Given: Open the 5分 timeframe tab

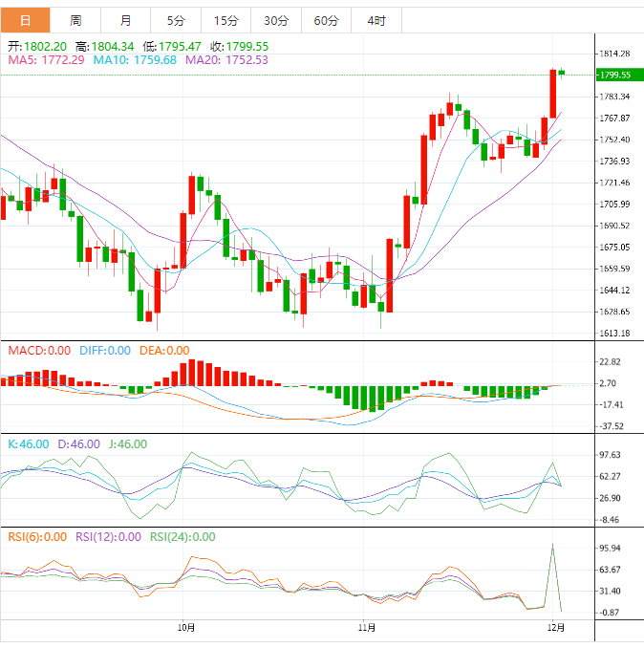Looking at the screenshot, I should click(176, 20).
